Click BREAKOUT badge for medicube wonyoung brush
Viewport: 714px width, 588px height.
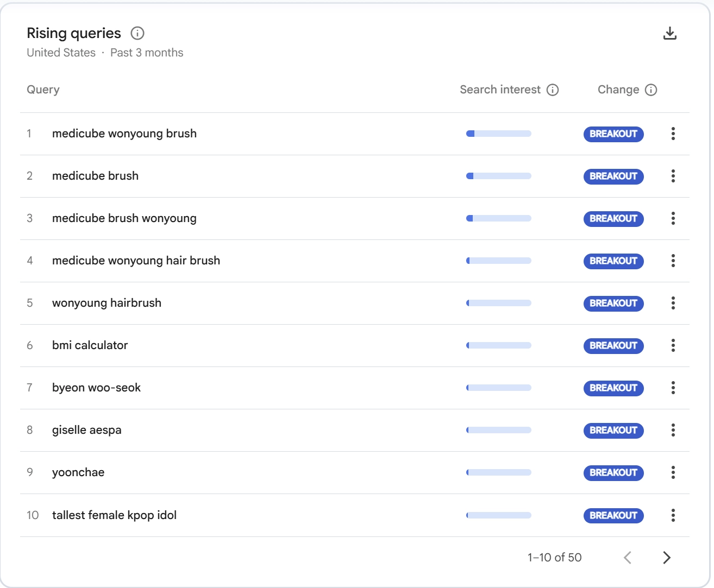(613, 134)
